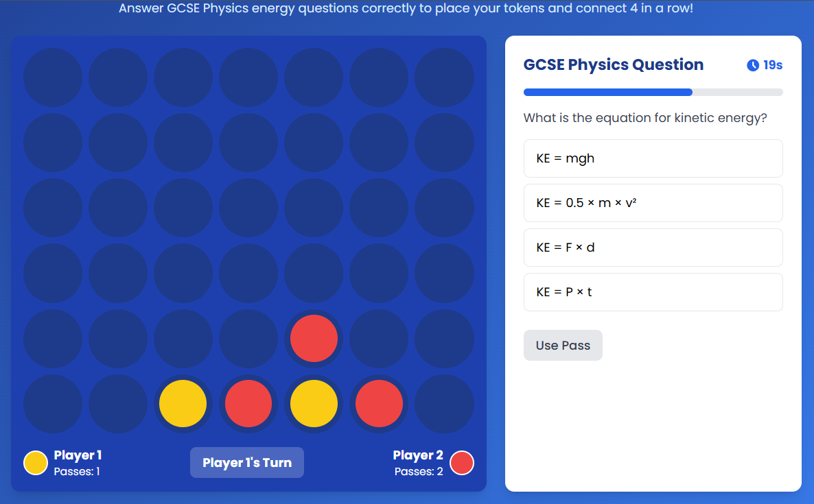Click the Use Pass button
The width and height of the screenshot is (814, 504).
(563, 346)
